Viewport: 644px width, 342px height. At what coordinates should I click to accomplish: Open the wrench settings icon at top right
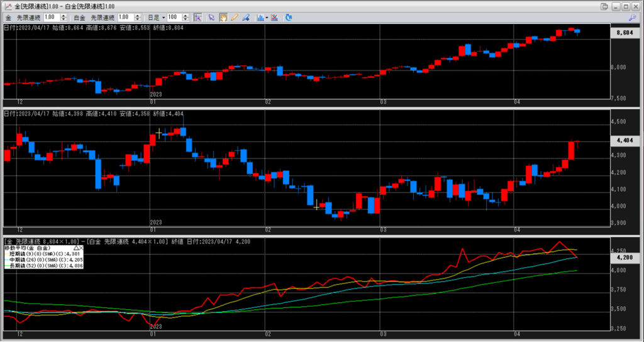(632, 18)
